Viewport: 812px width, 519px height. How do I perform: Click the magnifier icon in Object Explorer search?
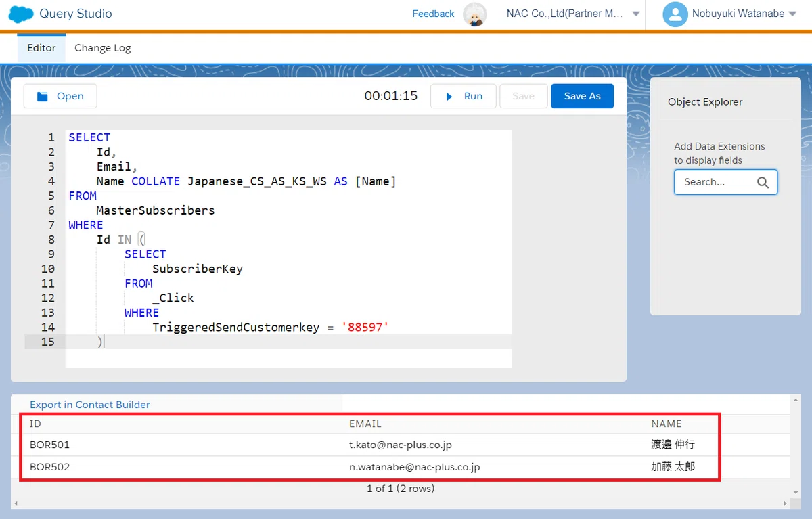763,182
